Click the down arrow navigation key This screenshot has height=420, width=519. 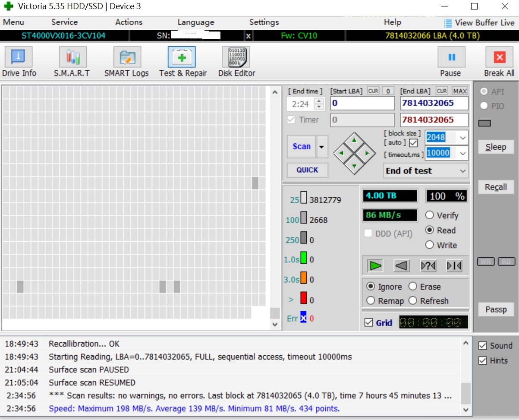tap(354, 166)
